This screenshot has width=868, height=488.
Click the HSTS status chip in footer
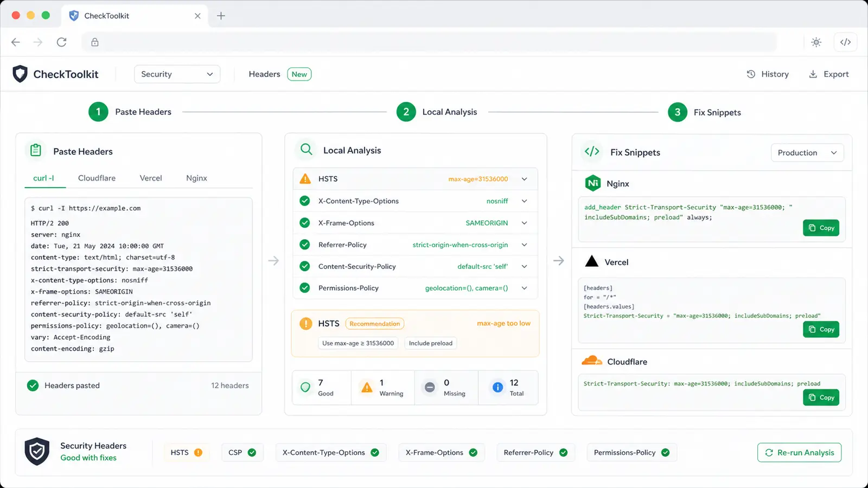coord(186,452)
